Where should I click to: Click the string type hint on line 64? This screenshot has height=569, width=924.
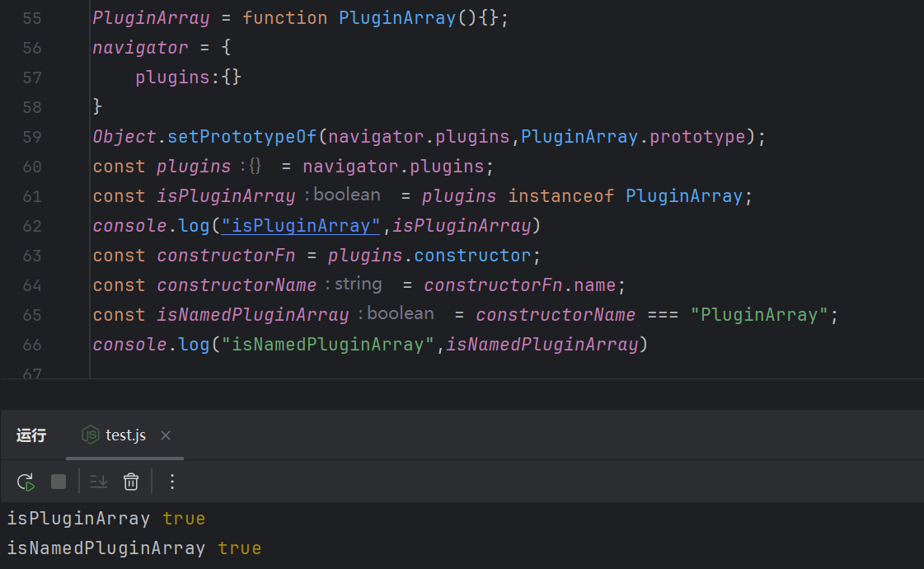[357, 284]
